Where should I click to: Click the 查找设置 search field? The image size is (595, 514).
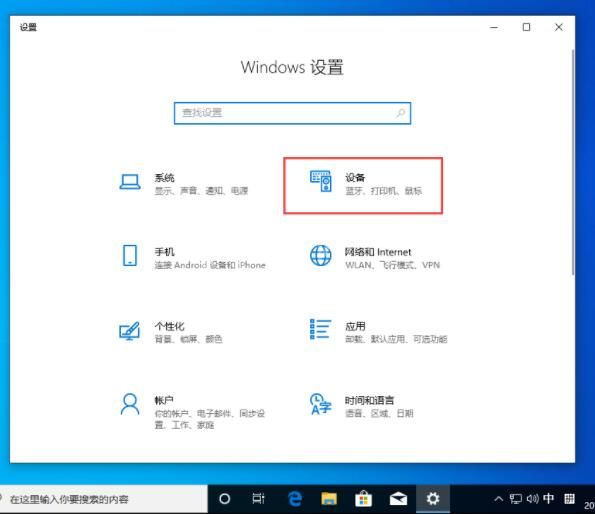click(292, 113)
